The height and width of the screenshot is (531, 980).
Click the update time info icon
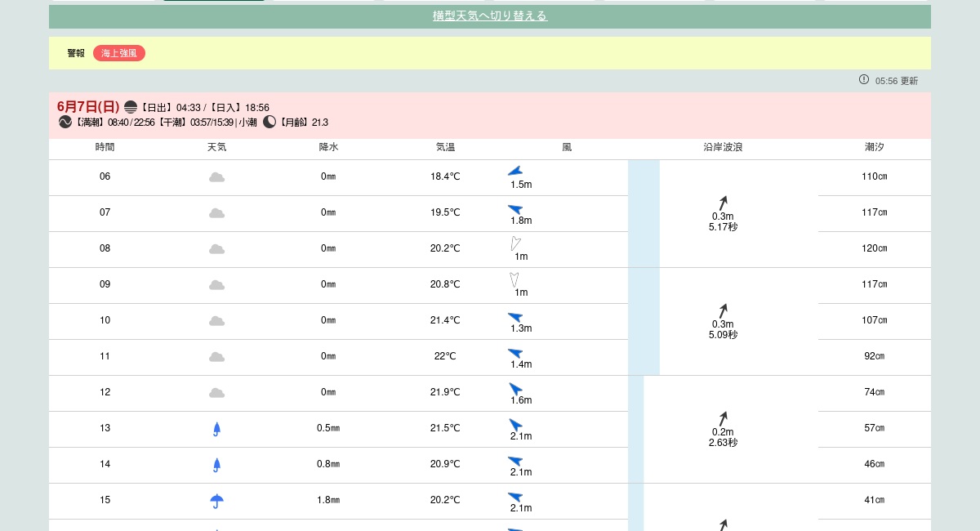point(864,79)
